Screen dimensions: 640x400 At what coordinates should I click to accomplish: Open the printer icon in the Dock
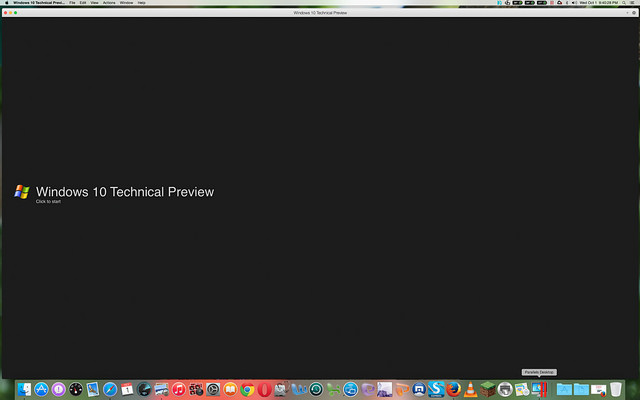coord(505,389)
